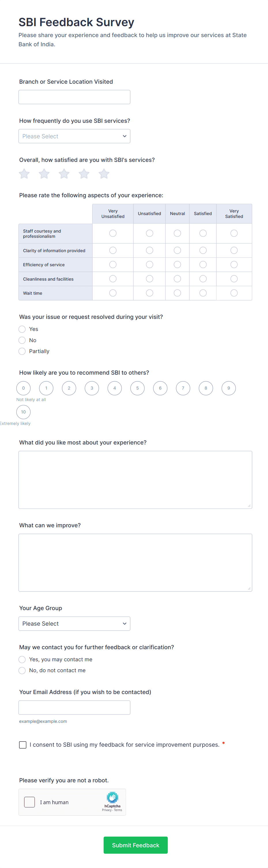This screenshot has width=268, height=868.
Task: Select No, do not contact me
Action: pyautogui.click(x=22, y=670)
